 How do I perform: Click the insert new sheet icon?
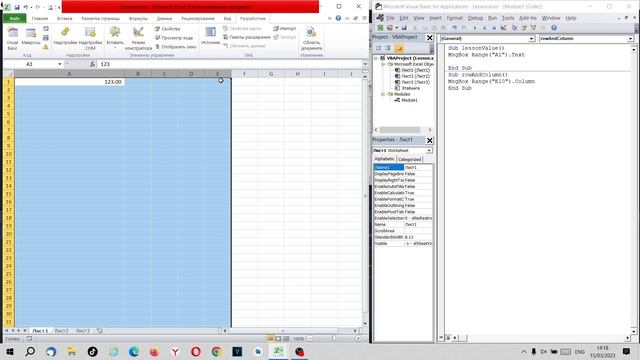(x=100, y=331)
